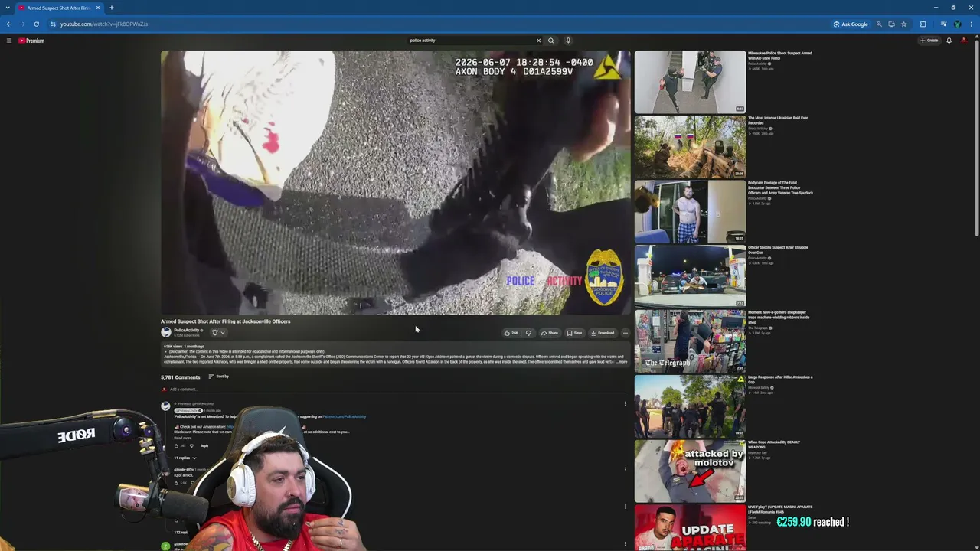
Task: Click the Share button
Action: click(550, 333)
